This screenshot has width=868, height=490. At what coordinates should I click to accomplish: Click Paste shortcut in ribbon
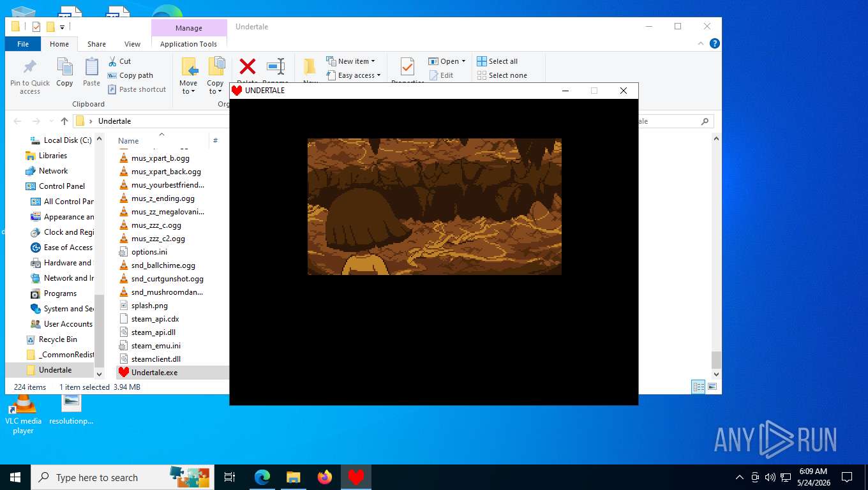point(137,89)
